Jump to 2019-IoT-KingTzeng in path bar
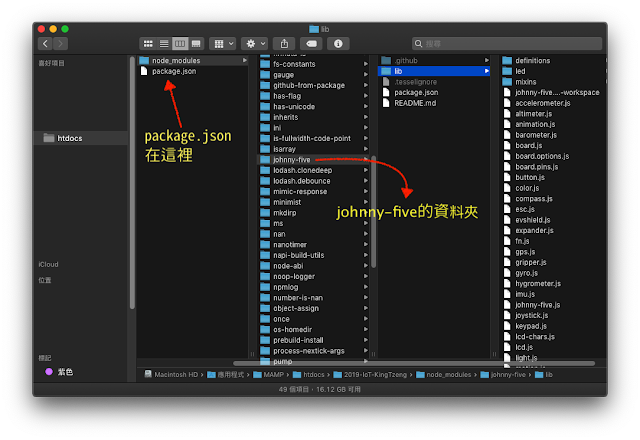The height and width of the screenshot is (440, 640). (x=370, y=374)
